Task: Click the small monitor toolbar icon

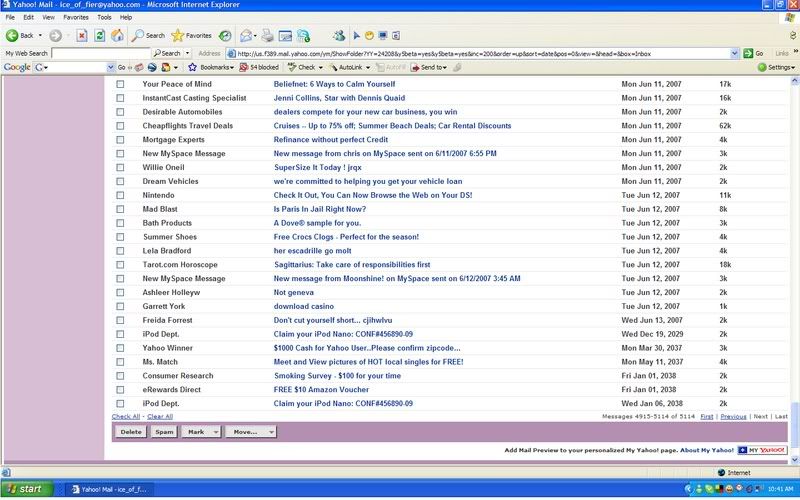Action: [383, 35]
